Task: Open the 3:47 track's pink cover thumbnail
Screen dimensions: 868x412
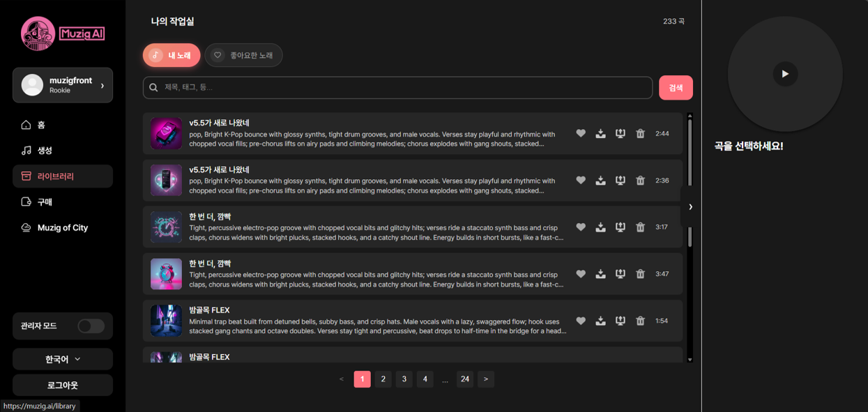Action: 166,274
